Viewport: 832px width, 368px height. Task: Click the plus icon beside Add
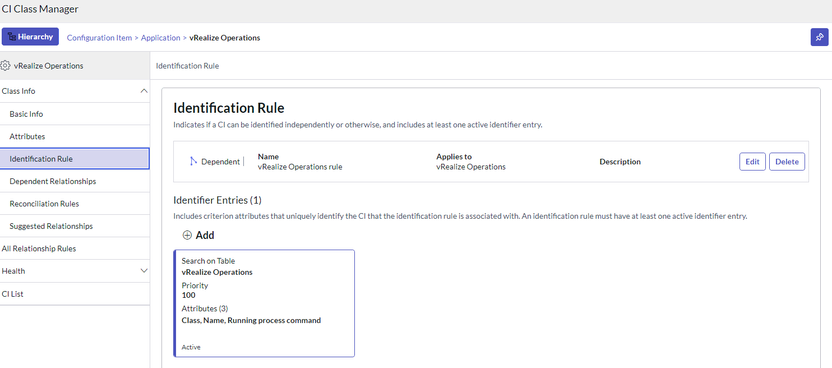click(x=187, y=235)
